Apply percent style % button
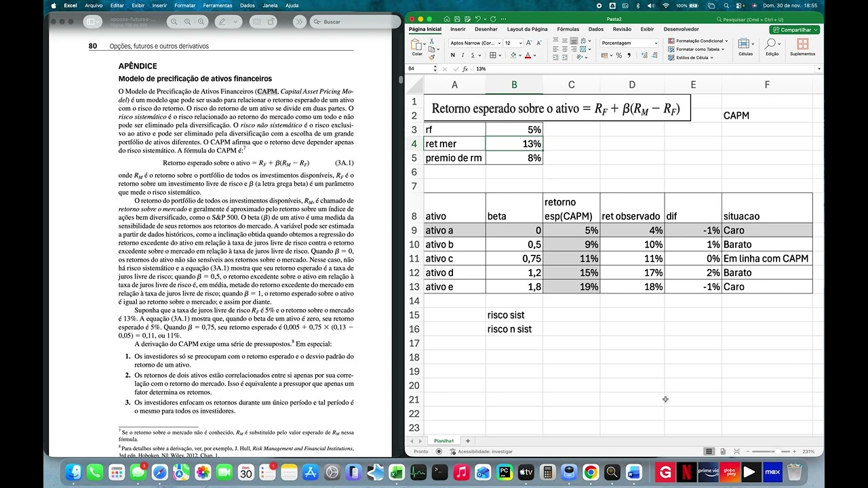This screenshot has width=868, height=488. pos(618,55)
